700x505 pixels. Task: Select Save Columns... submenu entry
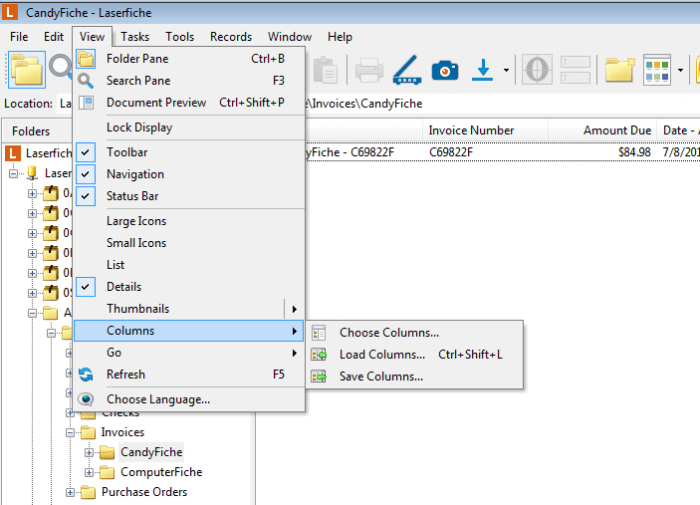click(x=415, y=376)
